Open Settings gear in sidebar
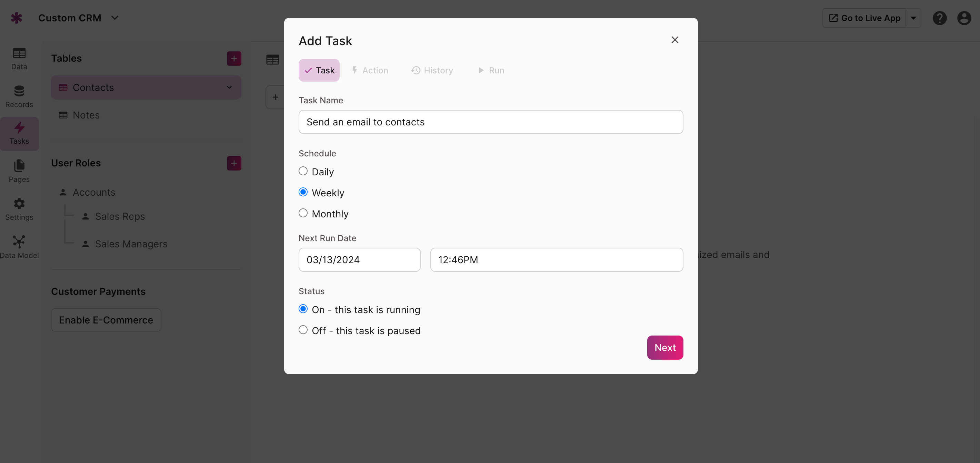The width and height of the screenshot is (980, 463). click(19, 209)
